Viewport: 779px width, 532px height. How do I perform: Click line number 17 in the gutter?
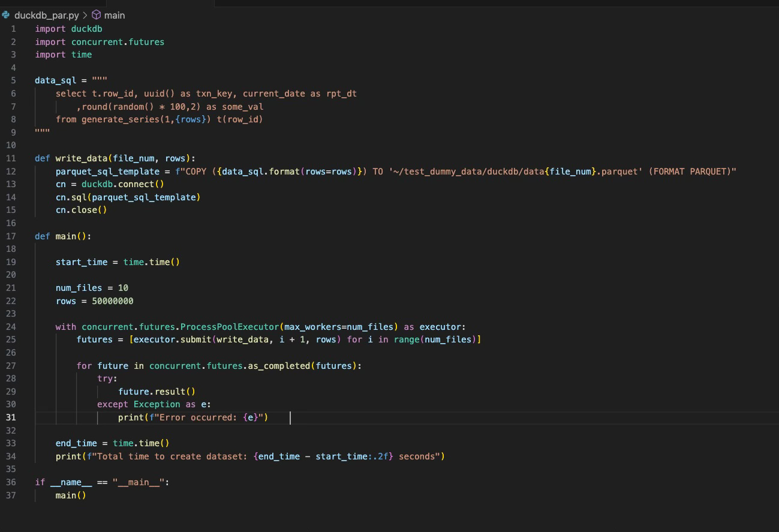(x=11, y=236)
